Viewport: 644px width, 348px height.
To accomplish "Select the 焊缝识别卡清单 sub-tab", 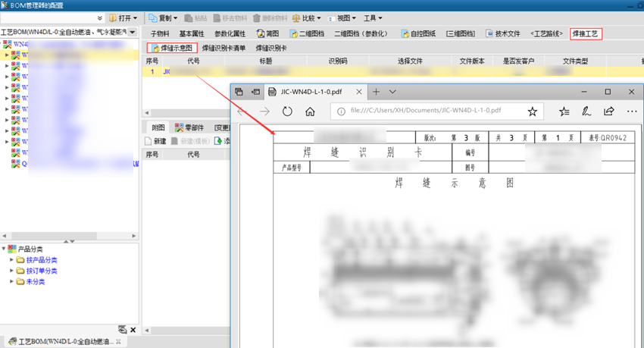I will coord(224,48).
